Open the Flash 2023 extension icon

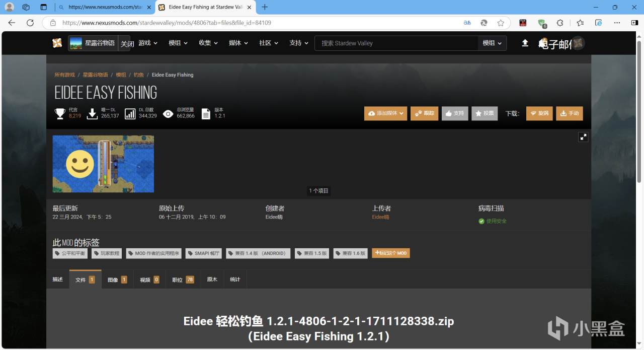pos(523,23)
